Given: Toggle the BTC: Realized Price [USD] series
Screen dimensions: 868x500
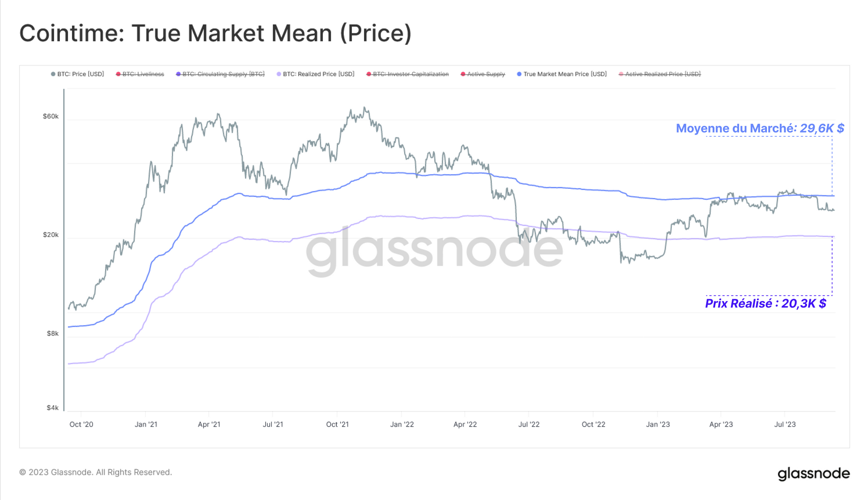Looking at the screenshot, I should click(316, 74).
